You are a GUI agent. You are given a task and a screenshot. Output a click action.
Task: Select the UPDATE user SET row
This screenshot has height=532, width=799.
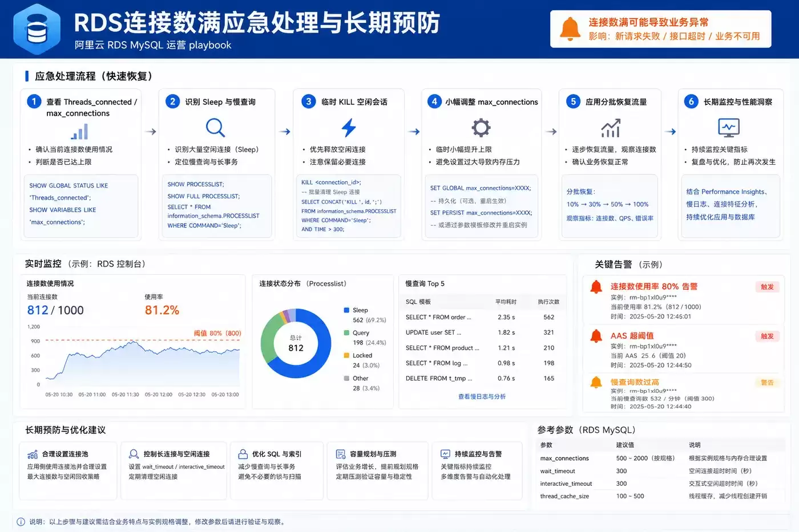482,332
